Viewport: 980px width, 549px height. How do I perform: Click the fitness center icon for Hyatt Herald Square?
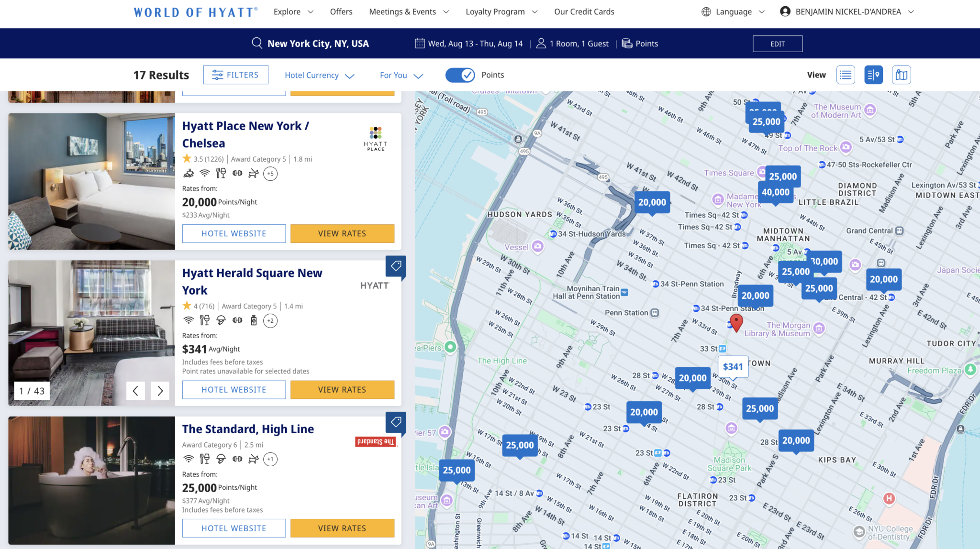(x=238, y=320)
